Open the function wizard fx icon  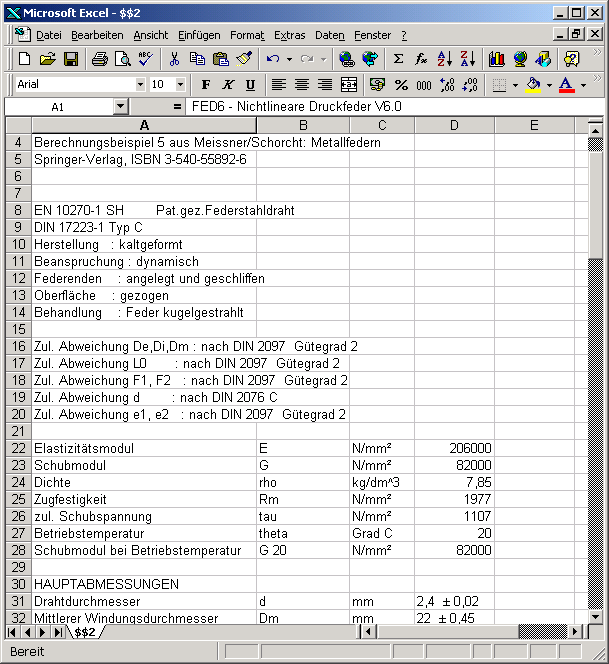(x=421, y=59)
